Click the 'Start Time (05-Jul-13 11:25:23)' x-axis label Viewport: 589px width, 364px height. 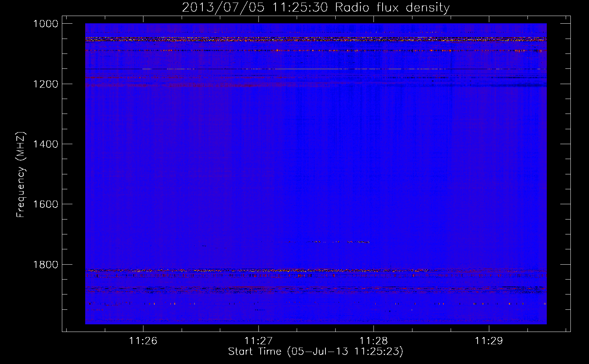316,352
